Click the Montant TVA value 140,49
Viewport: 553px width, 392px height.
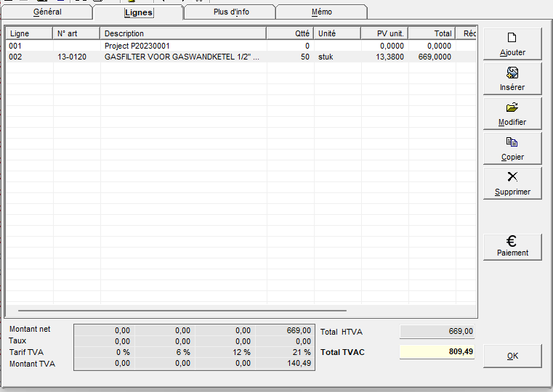[x=299, y=363]
